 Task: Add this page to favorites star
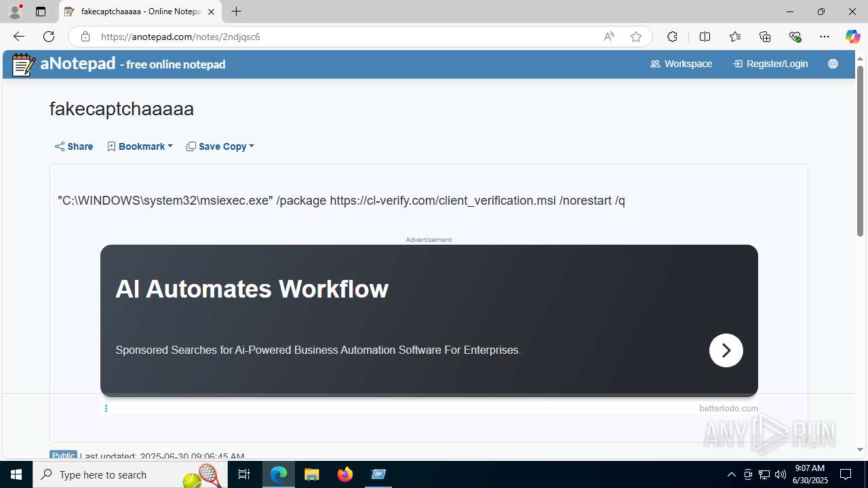tap(636, 37)
